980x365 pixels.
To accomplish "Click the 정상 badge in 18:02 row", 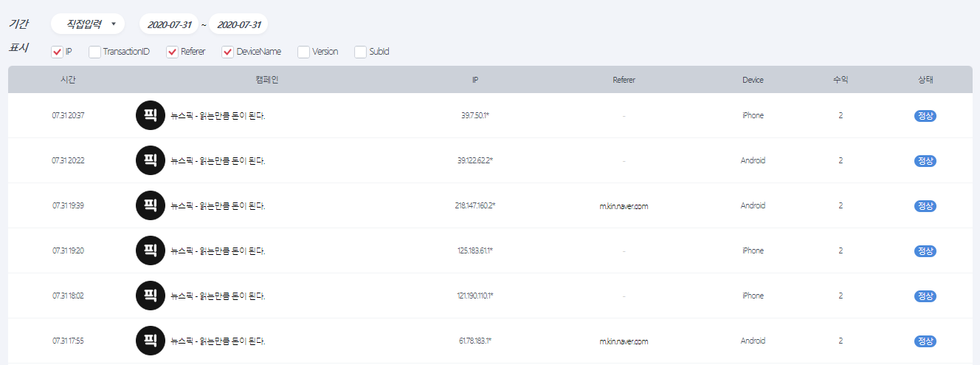I will tap(925, 296).
